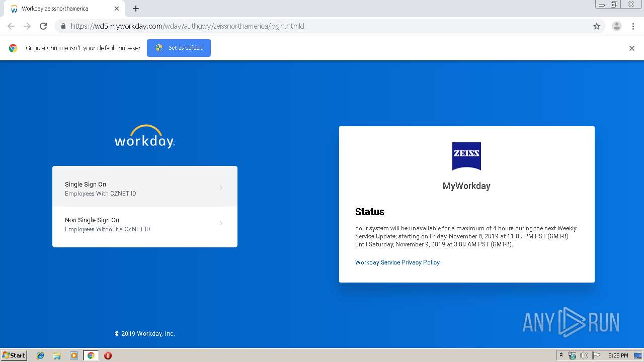Click the Status heading

(x=370, y=212)
